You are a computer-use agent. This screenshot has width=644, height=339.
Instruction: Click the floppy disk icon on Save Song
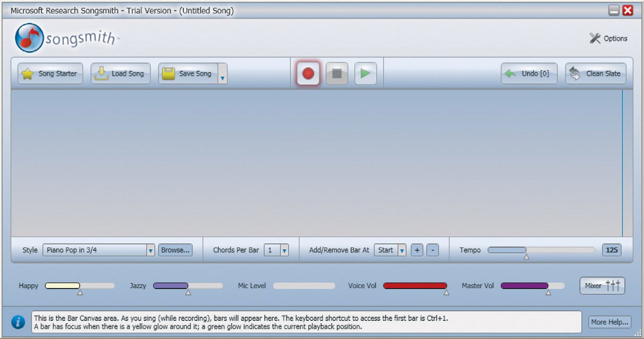(169, 73)
